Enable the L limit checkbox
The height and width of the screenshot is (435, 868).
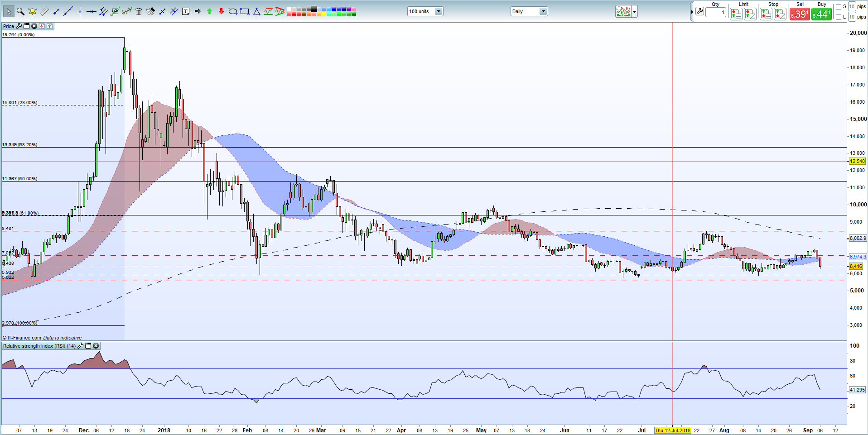(839, 17)
